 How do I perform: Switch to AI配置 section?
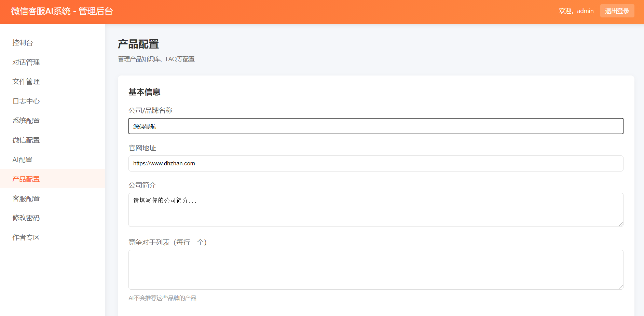[x=22, y=160]
